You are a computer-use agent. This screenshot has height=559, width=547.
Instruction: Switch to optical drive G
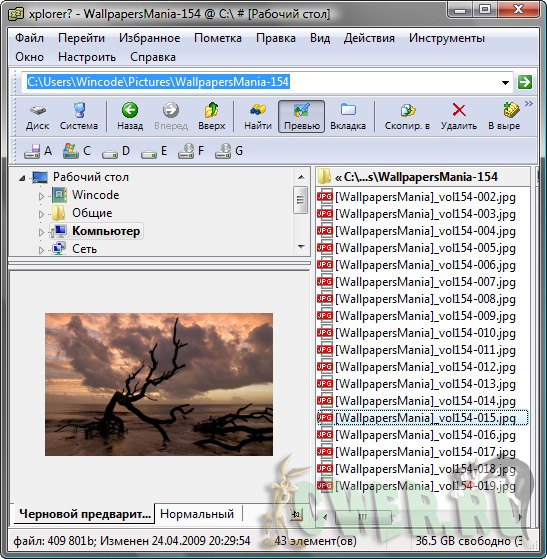pos(229,151)
